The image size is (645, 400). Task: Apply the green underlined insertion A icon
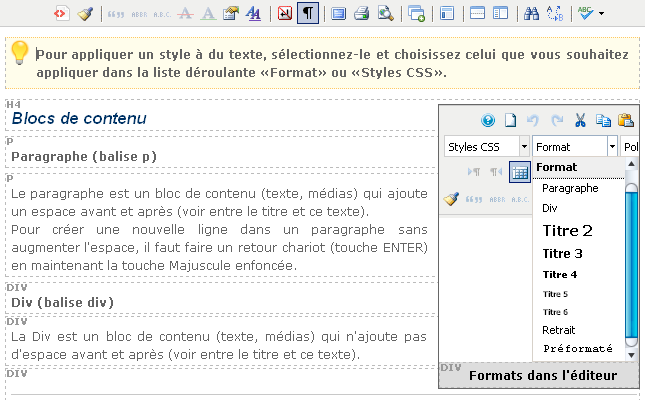click(209, 14)
